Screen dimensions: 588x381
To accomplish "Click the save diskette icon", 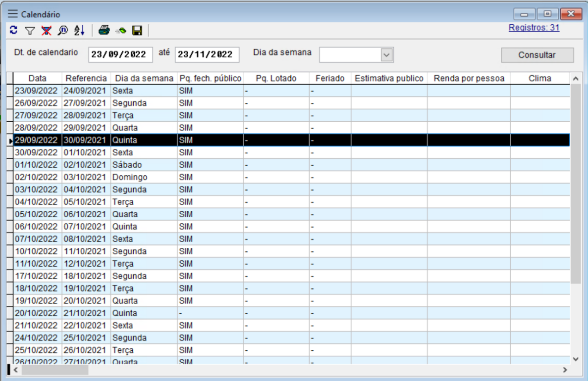I will click(137, 30).
